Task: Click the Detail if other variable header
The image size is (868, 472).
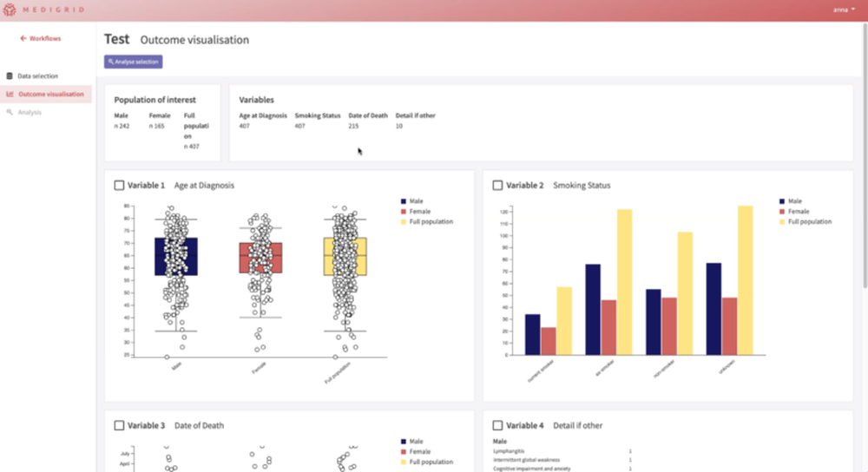Action: pyautogui.click(x=415, y=115)
